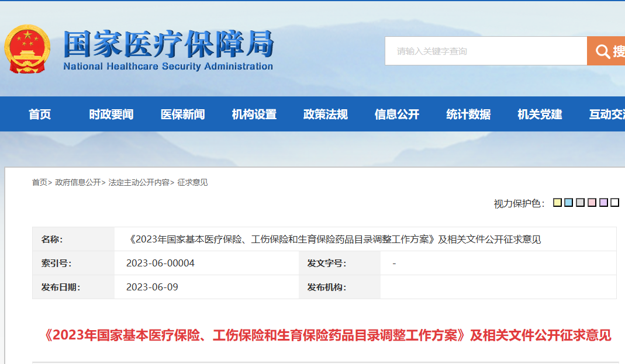Click the 首页 breadcrumb link

[x=39, y=182]
